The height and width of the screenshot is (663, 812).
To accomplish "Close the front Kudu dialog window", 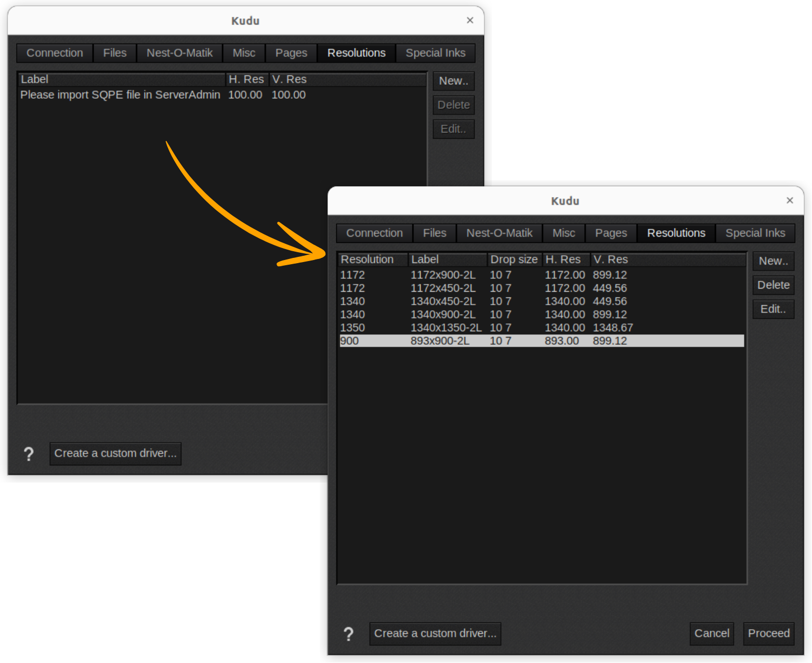I will click(790, 201).
